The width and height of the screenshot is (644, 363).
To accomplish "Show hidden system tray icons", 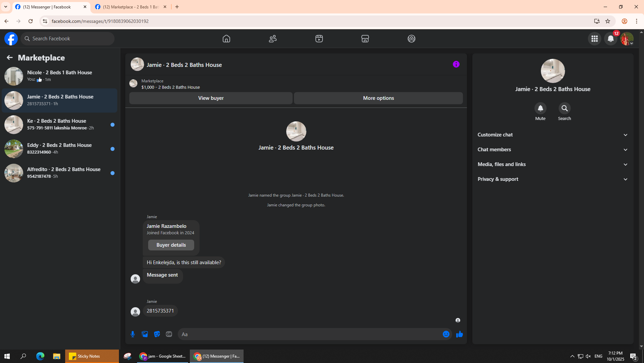I will (572, 356).
